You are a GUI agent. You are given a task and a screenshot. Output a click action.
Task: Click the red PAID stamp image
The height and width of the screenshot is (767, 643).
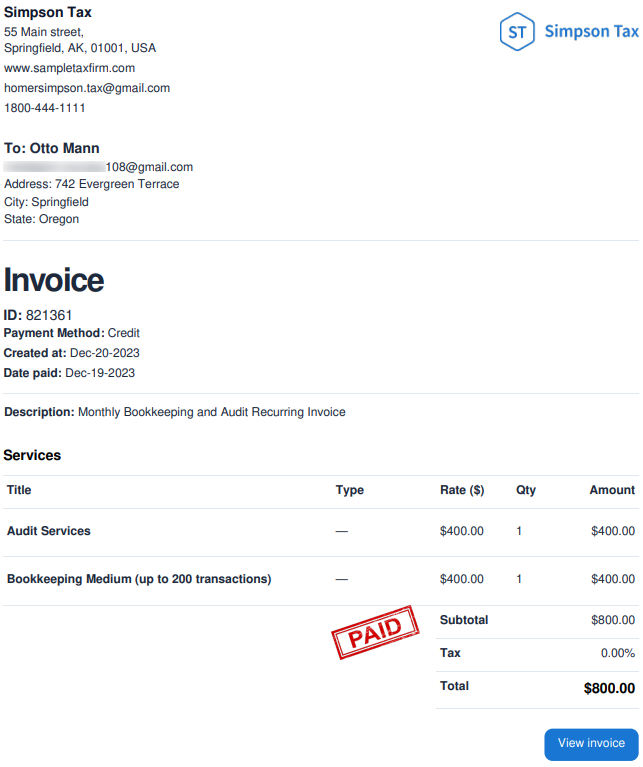click(373, 631)
